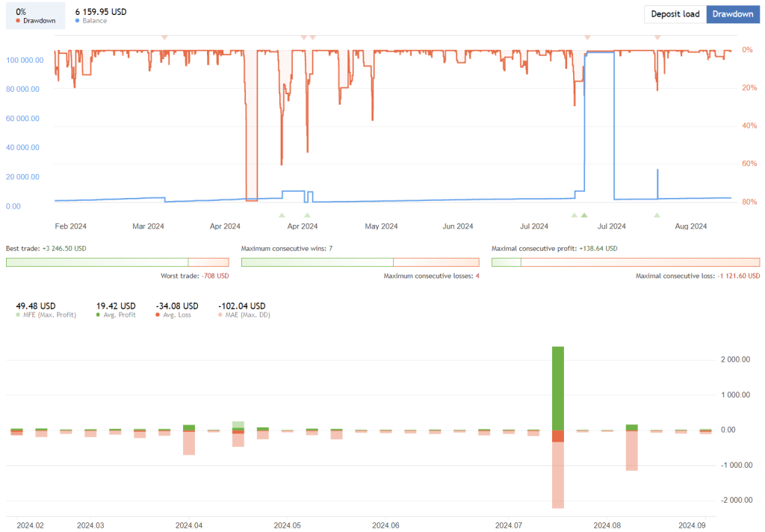Click the large pink loss bar in 2024.08
Screen dimensions: 765x532
click(631, 451)
